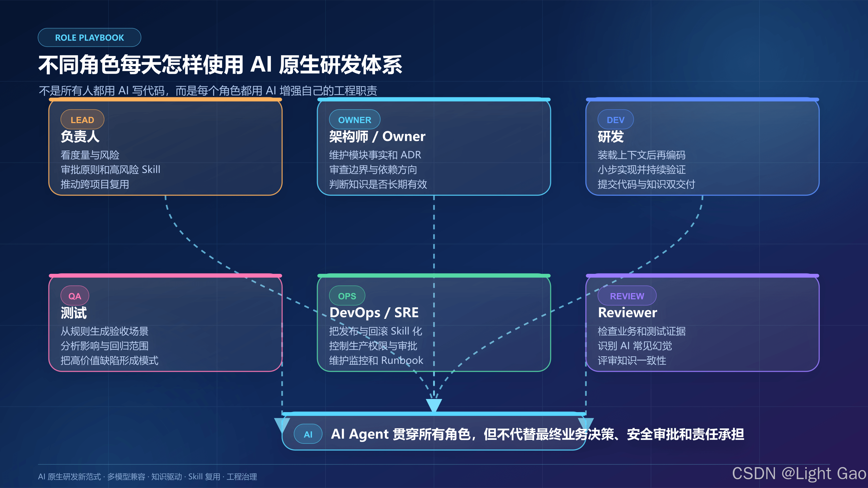
Task: Click the DevOps / SRE card heading
Action: tap(374, 313)
